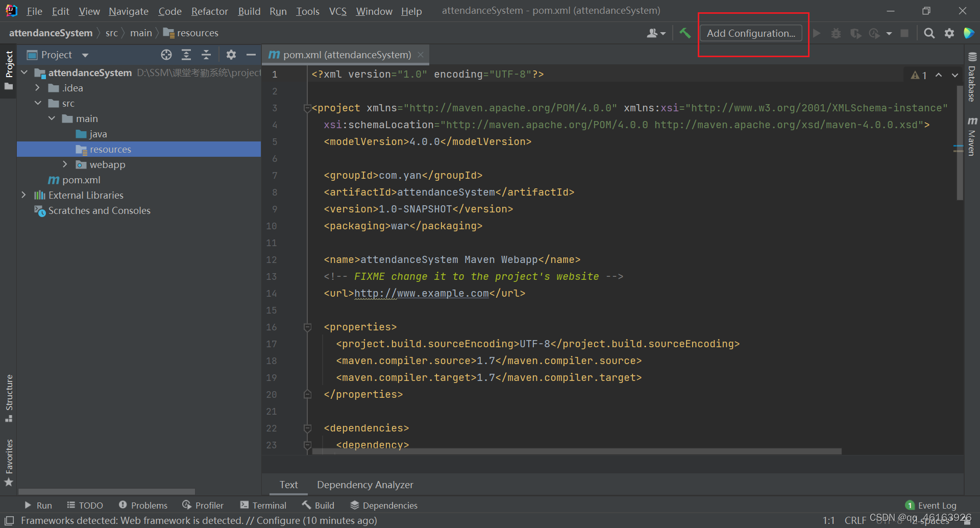Collapse the src folder
The height and width of the screenshot is (528, 980).
[38, 103]
